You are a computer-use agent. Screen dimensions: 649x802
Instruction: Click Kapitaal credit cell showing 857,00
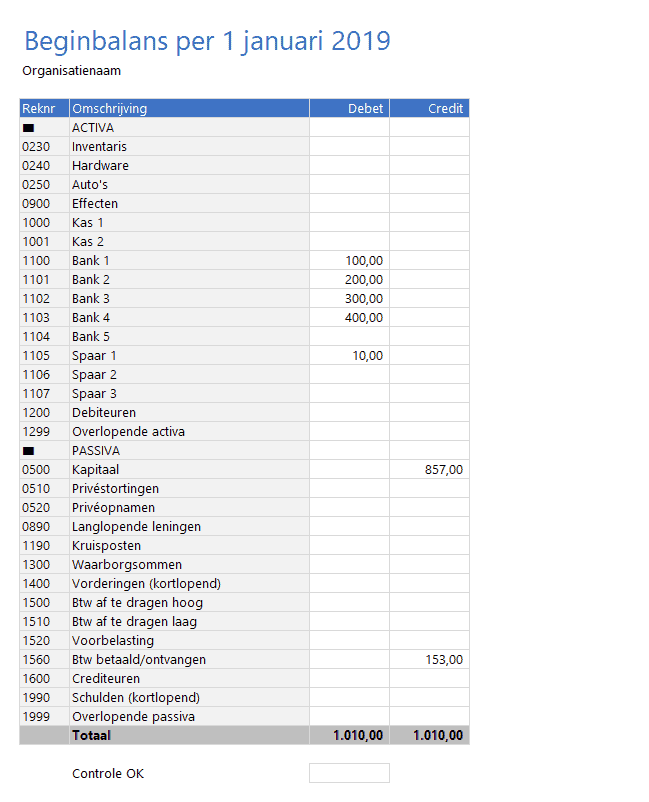429,470
